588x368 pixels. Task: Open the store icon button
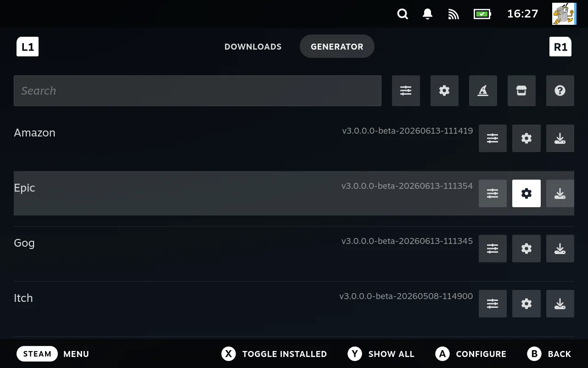pyautogui.click(x=521, y=91)
